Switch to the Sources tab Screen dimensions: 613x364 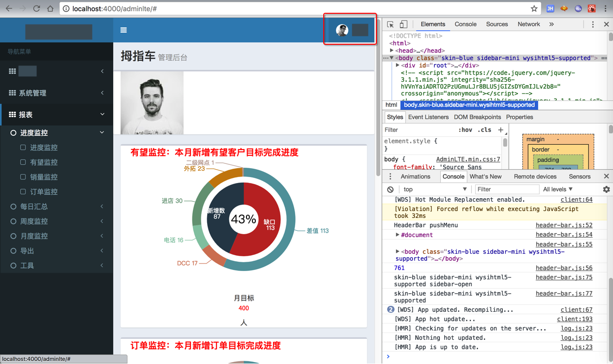tap(497, 24)
